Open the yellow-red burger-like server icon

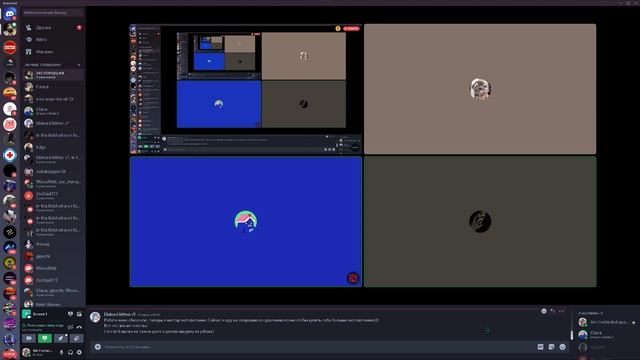(10, 93)
